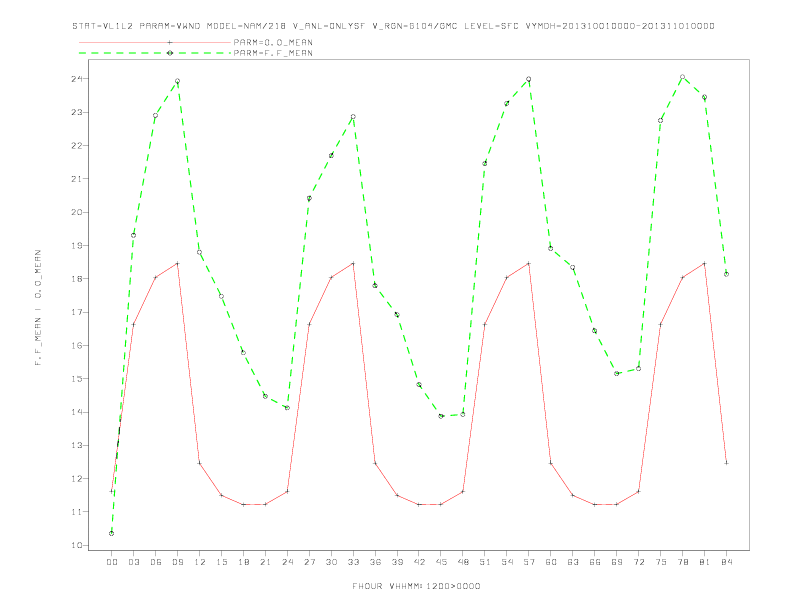Click the y-axis tick label 19

[77, 245]
